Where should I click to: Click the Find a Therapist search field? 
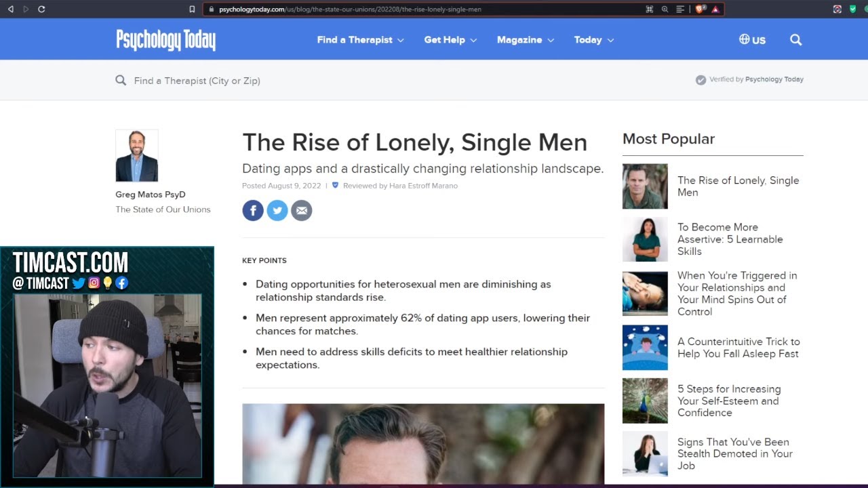(x=197, y=81)
